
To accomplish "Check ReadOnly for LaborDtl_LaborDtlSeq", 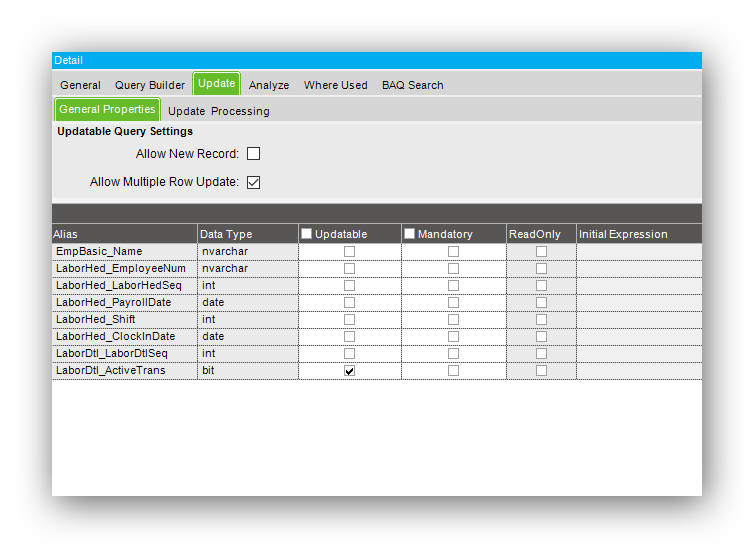I will 541,353.
